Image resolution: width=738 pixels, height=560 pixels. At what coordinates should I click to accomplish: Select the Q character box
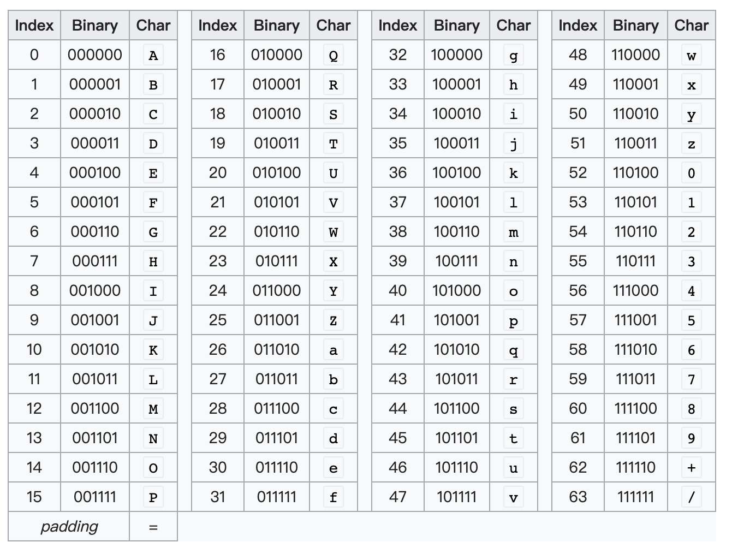pos(334,55)
